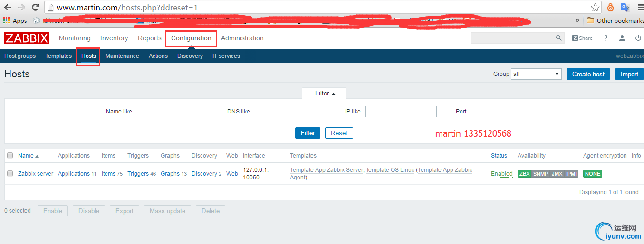
Task: Open the Other bookmarks folder
Action: [x=615, y=20]
